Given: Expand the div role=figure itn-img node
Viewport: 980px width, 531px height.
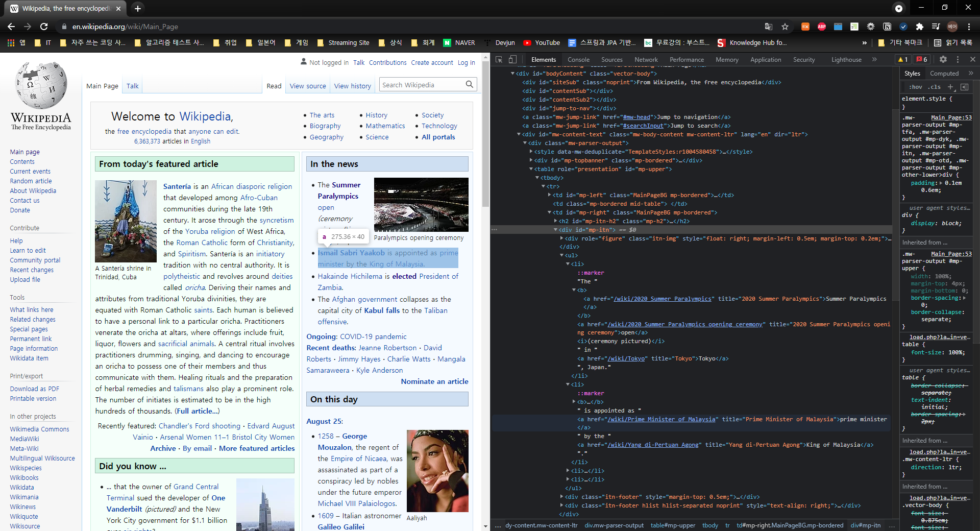Looking at the screenshot, I should (562, 238).
